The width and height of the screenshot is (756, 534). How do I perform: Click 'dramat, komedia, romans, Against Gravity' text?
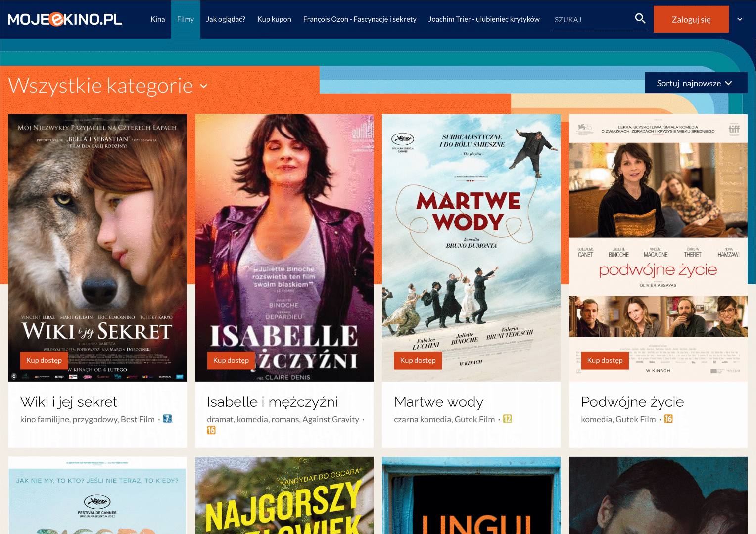(x=283, y=419)
